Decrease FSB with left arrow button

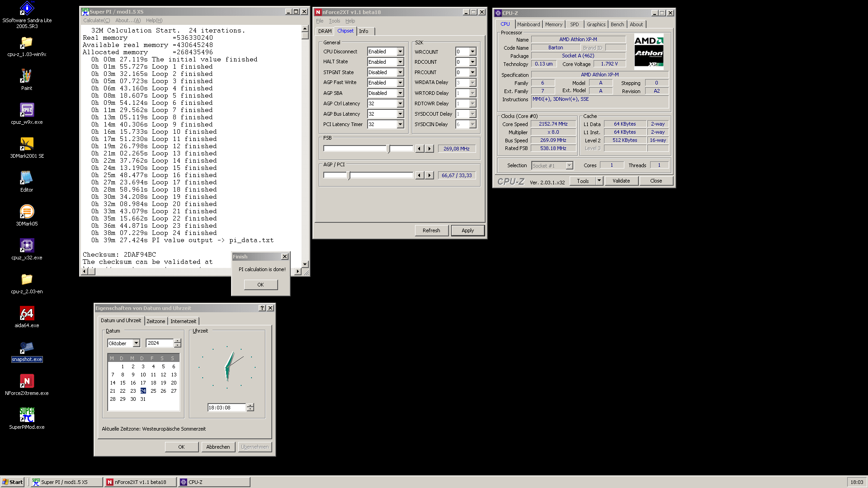[420, 149]
